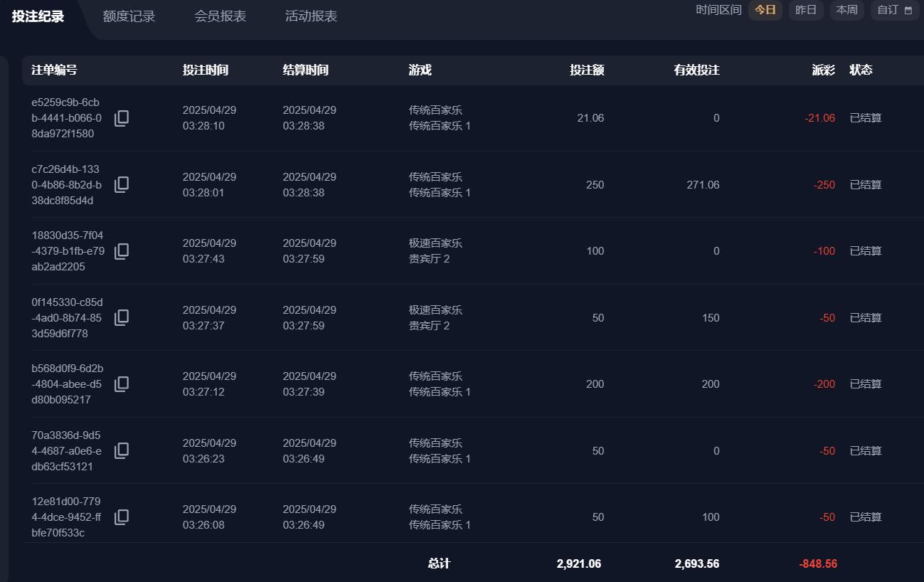The image size is (924, 582).
Task: Copy order ID starting with e5259c9b
Action: point(122,118)
